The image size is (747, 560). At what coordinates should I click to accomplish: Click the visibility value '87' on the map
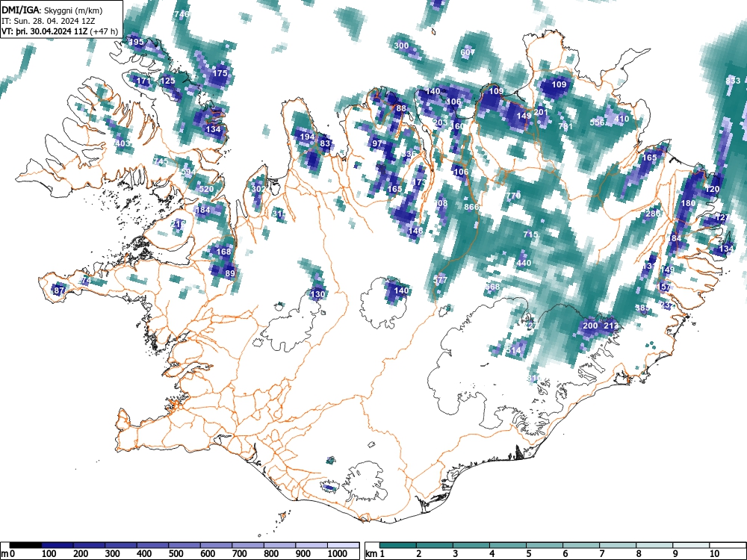59,290
